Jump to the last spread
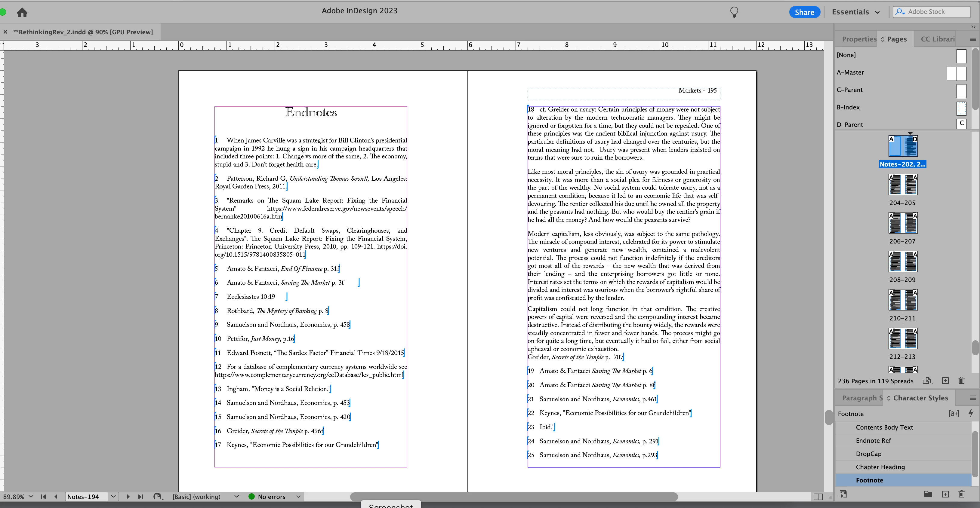The height and width of the screenshot is (508, 980). [x=141, y=497]
